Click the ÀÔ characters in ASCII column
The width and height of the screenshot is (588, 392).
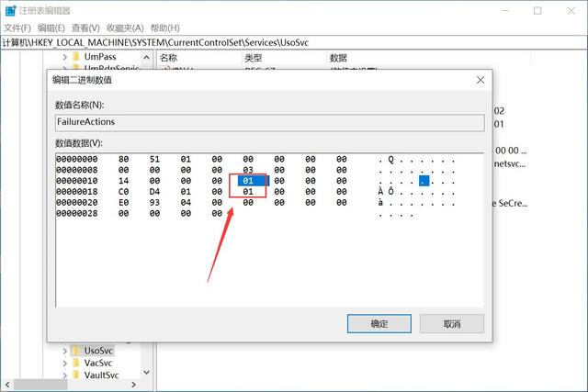386,192
